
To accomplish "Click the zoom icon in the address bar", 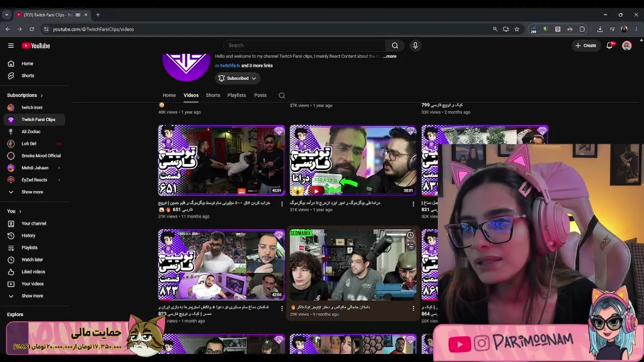I will point(495,29).
